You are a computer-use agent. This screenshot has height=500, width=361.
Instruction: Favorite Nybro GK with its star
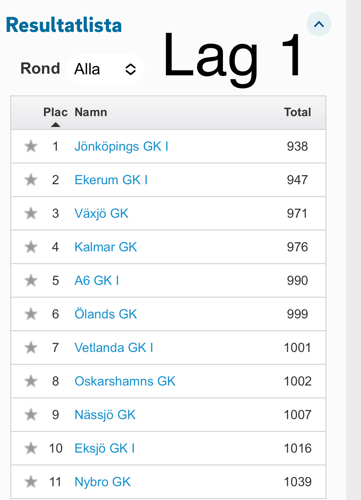[x=31, y=482]
